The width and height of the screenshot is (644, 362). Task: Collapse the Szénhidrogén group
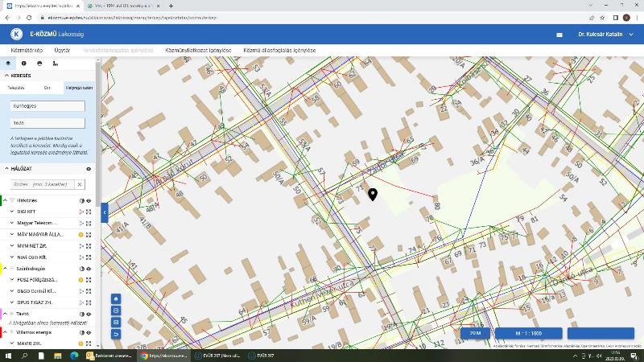[6, 269]
